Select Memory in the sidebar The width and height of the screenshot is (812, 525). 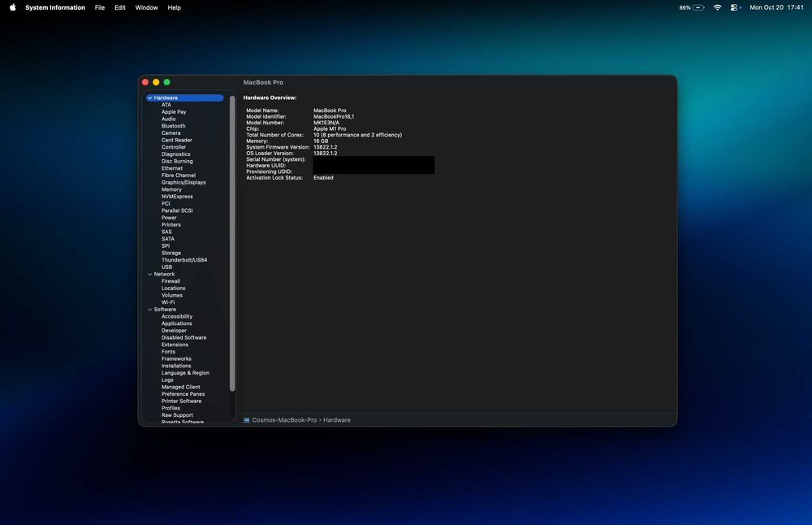coord(171,189)
